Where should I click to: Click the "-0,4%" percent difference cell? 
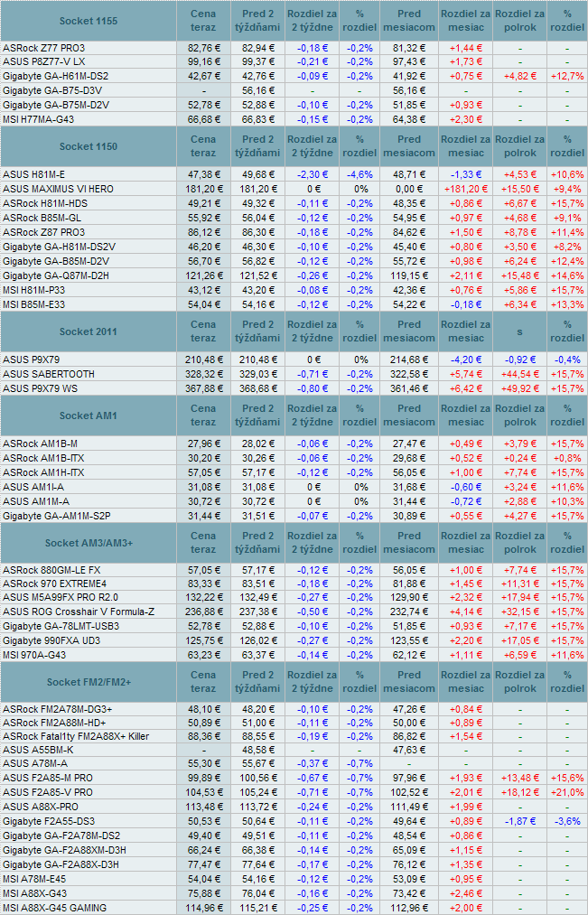[x=567, y=359]
